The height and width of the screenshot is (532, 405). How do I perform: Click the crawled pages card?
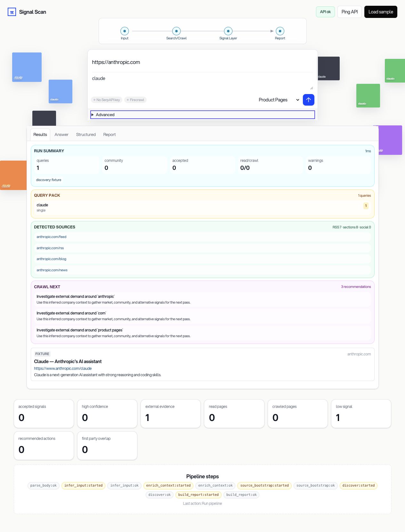[x=298, y=413]
